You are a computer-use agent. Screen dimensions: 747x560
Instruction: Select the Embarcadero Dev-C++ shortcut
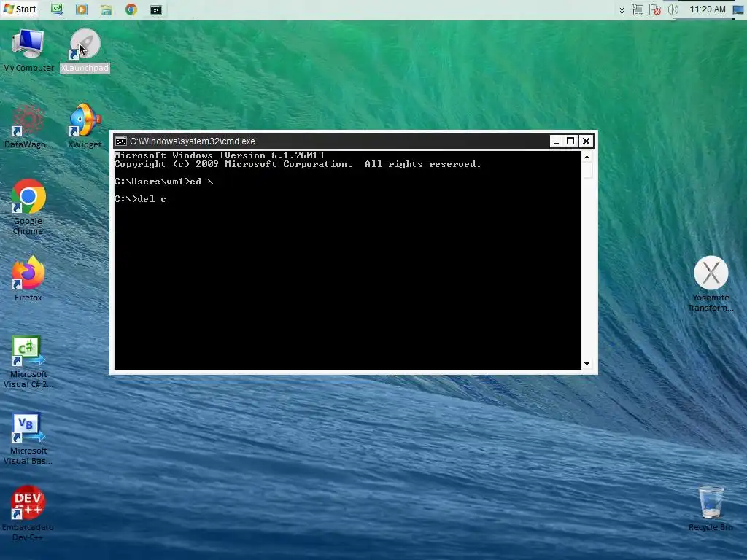click(x=28, y=513)
